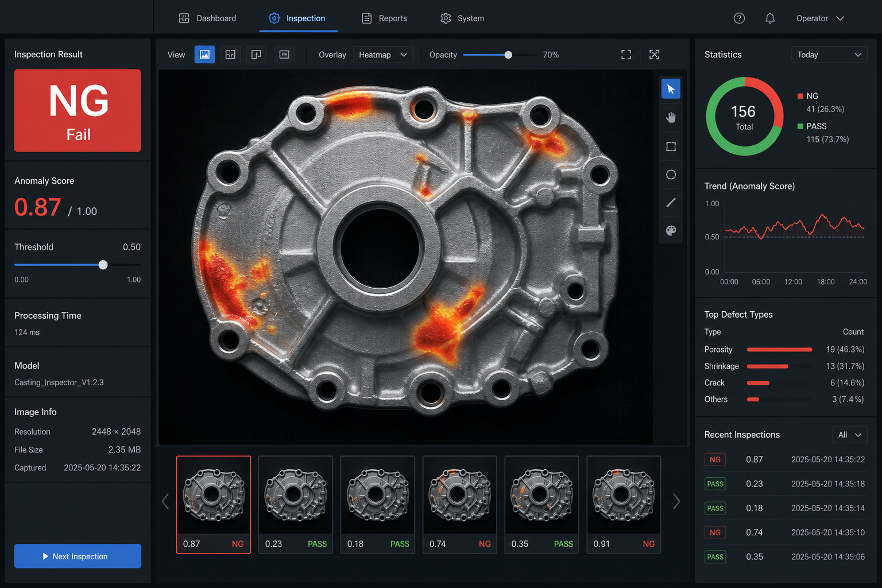882x588 pixels.
Task: Switch to single image view mode
Action: coord(204,55)
